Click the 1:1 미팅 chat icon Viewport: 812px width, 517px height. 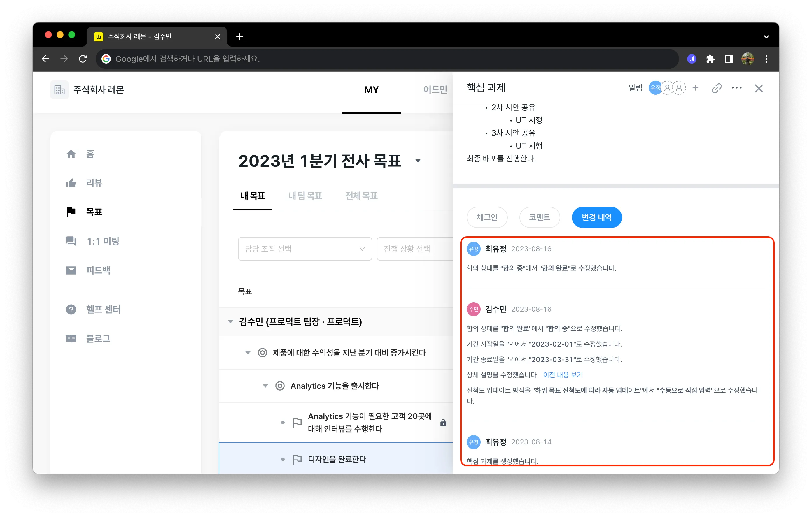(71, 241)
